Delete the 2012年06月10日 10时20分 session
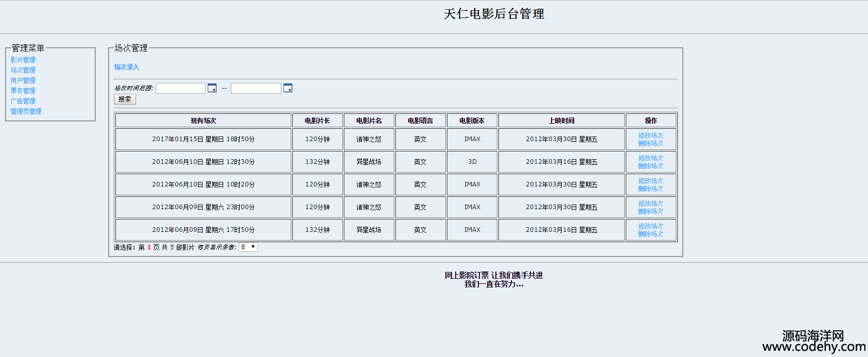Image resolution: width=868 pixels, height=357 pixels. click(x=650, y=189)
